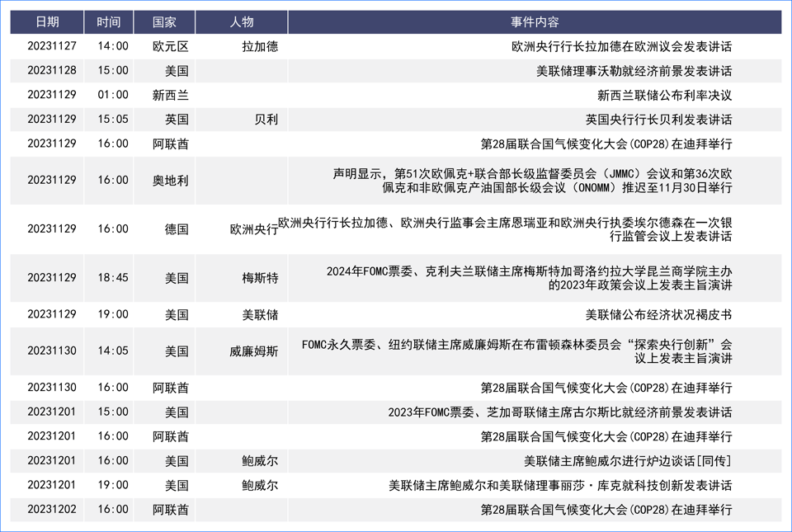Image resolution: width=792 pixels, height=532 pixels.
Task: Click 19:00 in the 20231201 row
Action: pyautogui.click(x=113, y=485)
